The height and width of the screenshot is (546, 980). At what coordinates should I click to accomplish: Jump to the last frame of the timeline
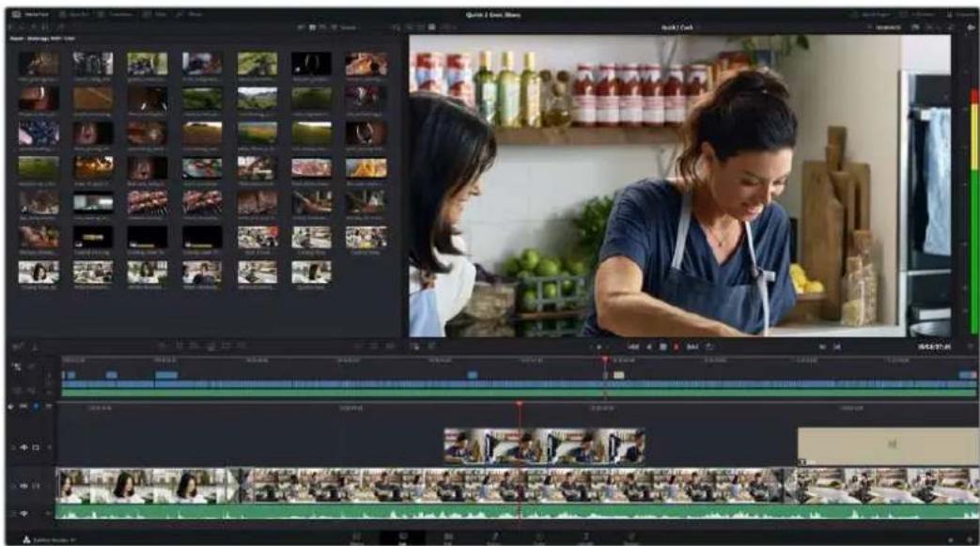tap(692, 346)
